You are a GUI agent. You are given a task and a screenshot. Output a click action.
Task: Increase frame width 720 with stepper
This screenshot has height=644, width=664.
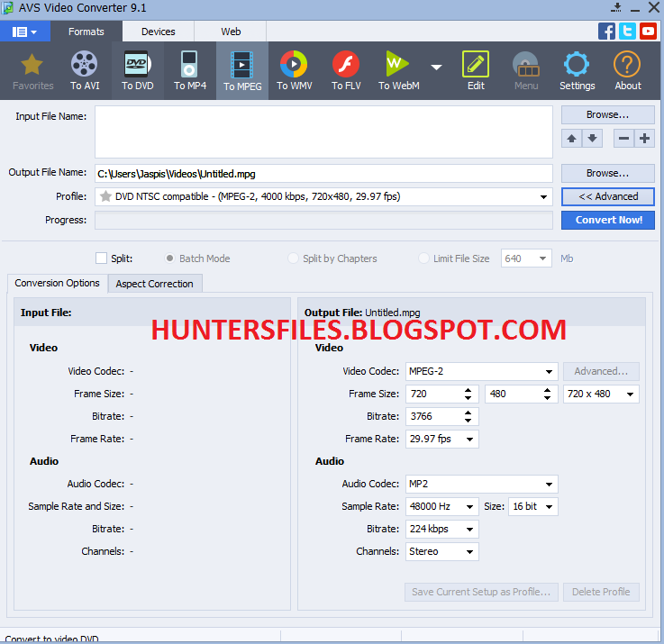(468, 390)
